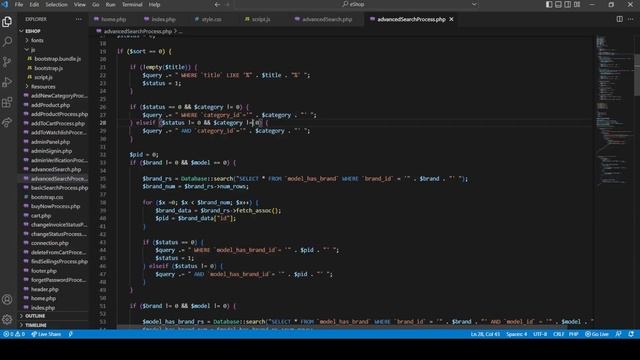Open the Run and Debug view

coord(7,82)
